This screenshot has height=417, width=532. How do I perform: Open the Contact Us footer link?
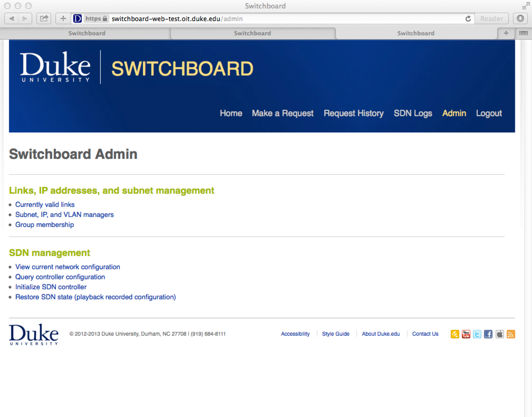click(x=425, y=334)
